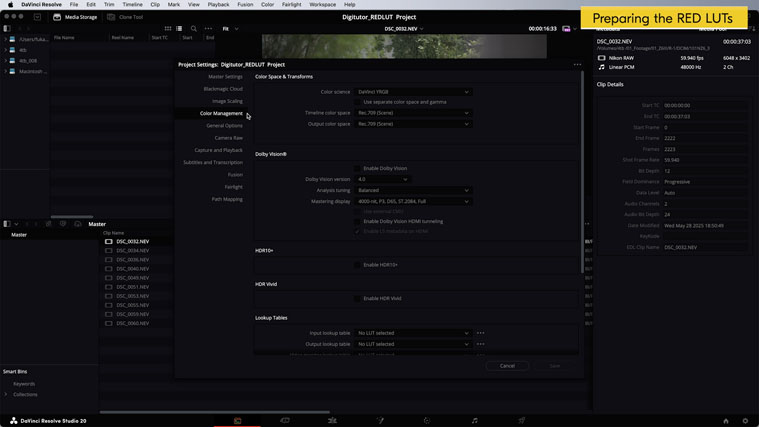Expand the Timeline color space dropdown
The width and height of the screenshot is (759, 427).
pyautogui.click(x=412, y=113)
